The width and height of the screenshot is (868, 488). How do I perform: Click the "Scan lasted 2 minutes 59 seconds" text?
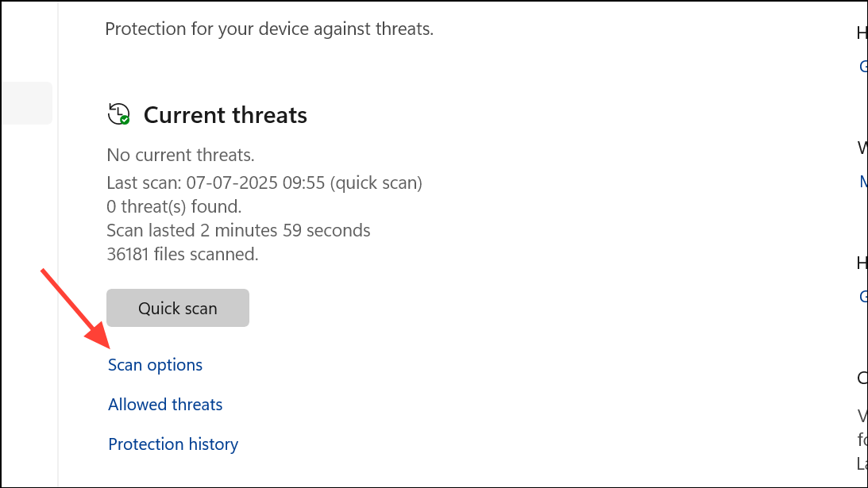click(x=238, y=231)
